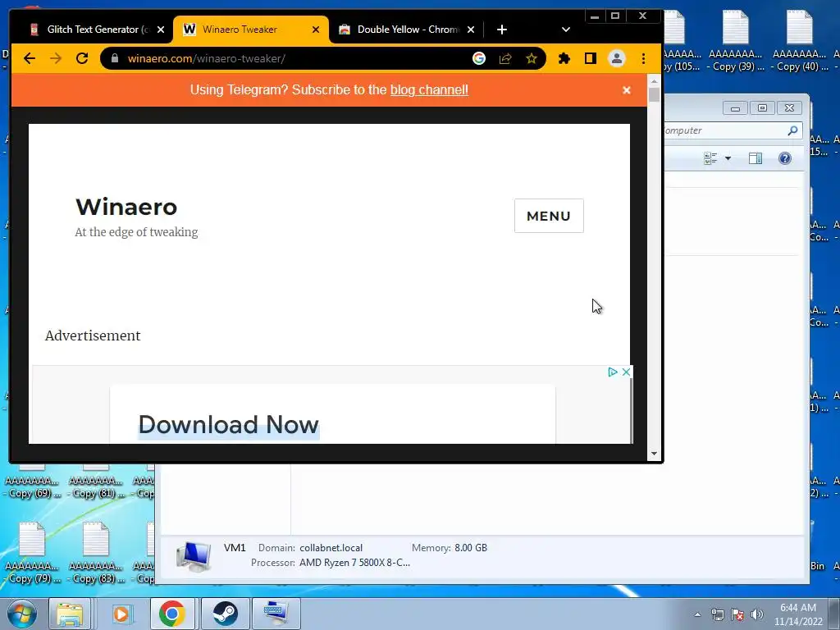Select desktop file AAAAAAA Copy (40)
This screenshot has height=630, width=840.
(800, 42)
